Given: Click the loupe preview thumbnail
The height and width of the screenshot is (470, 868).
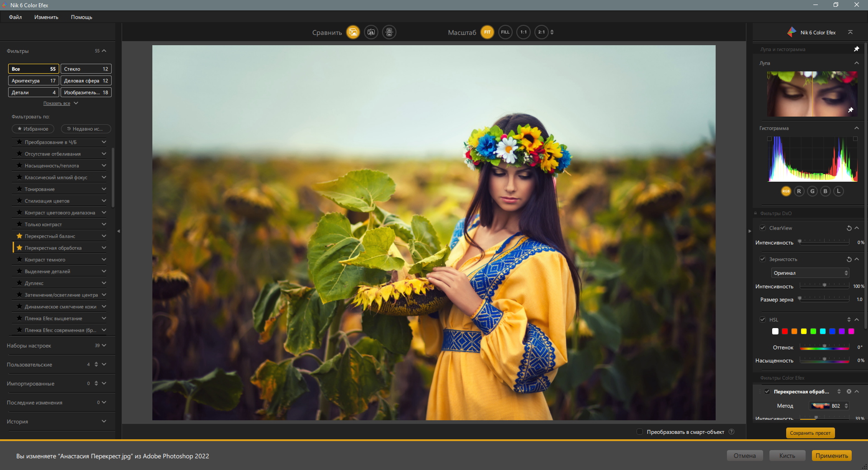Looking at the screenshot, I should pos(812,94).
